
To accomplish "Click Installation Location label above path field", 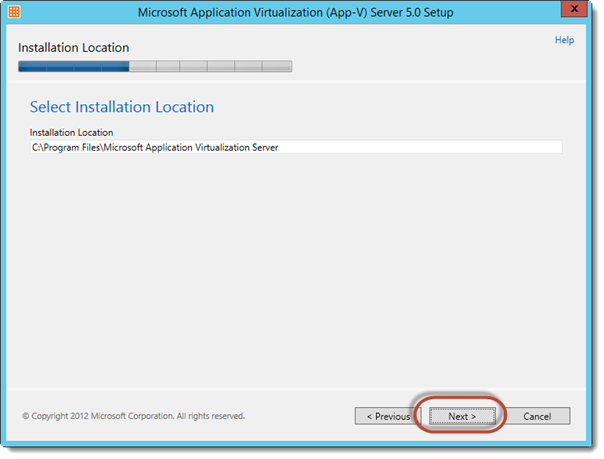I will [71, 132].
